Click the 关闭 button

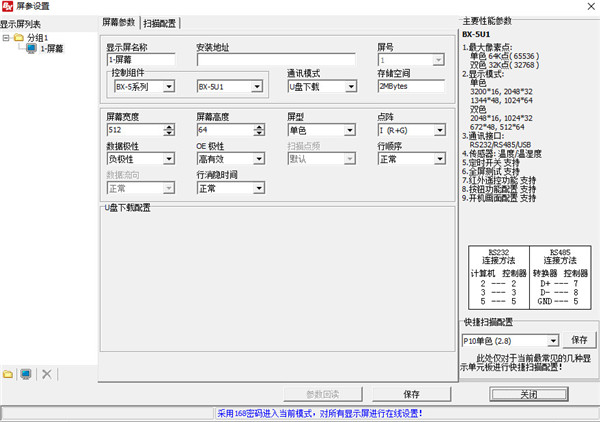(x=529, y=394)
